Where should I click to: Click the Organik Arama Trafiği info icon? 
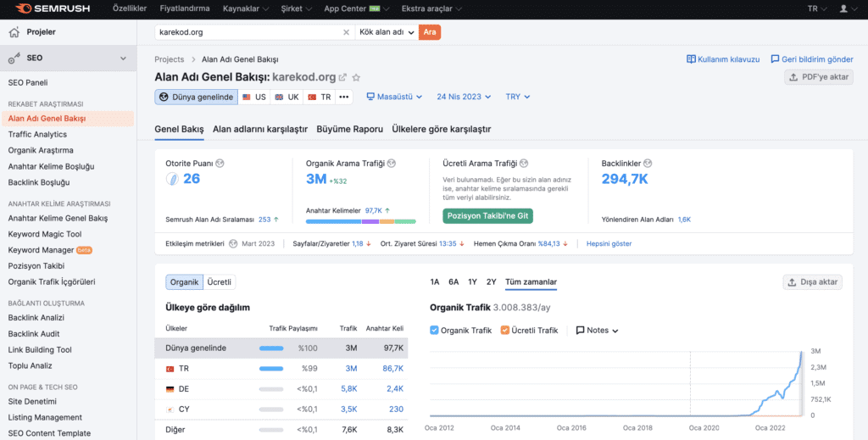(x=392, y=164)
